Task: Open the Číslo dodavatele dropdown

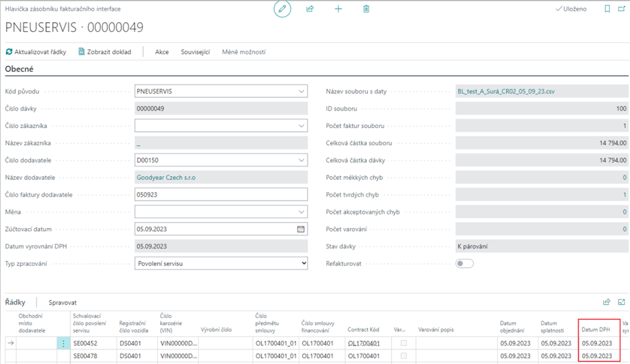Action: (301, 160)
